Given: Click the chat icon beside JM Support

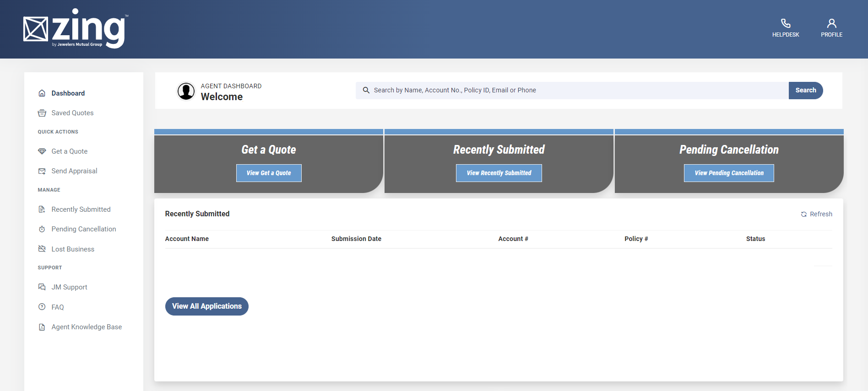Looking at the screenshot, I should coord(42,287).
